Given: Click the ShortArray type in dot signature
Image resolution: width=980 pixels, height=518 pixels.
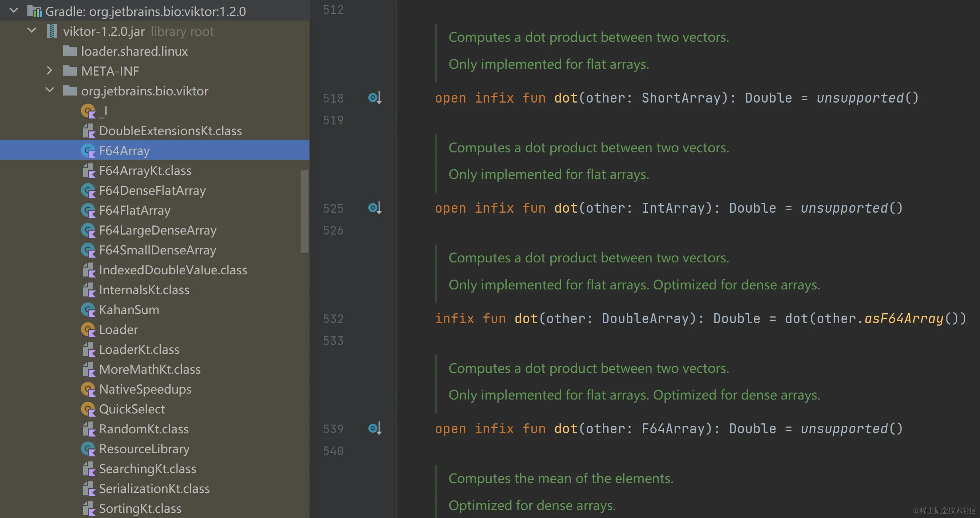Looking at the screenshot, I should pos(681,98).
